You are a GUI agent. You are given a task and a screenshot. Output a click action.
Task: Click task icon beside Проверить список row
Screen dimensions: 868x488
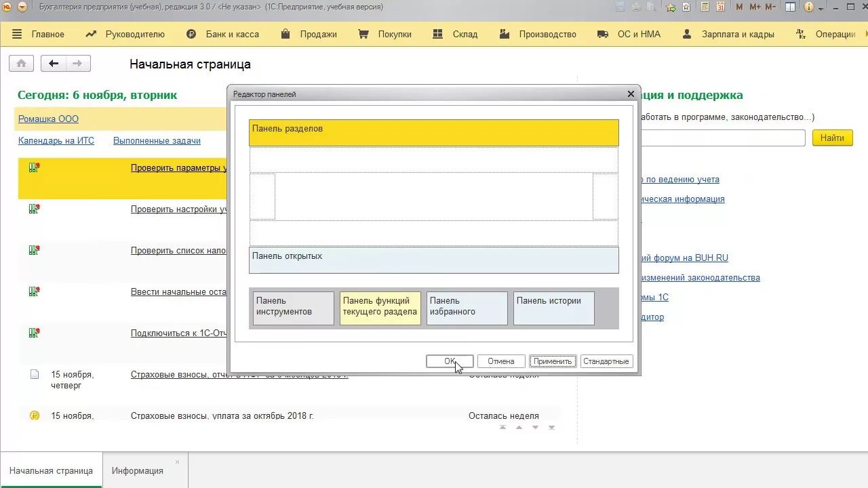click(34, 250)
